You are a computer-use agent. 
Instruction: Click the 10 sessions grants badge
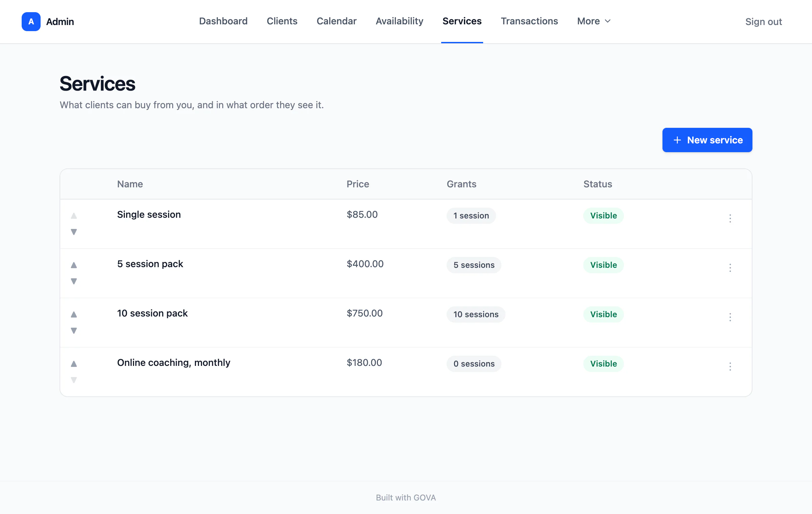tap(476, 314)
